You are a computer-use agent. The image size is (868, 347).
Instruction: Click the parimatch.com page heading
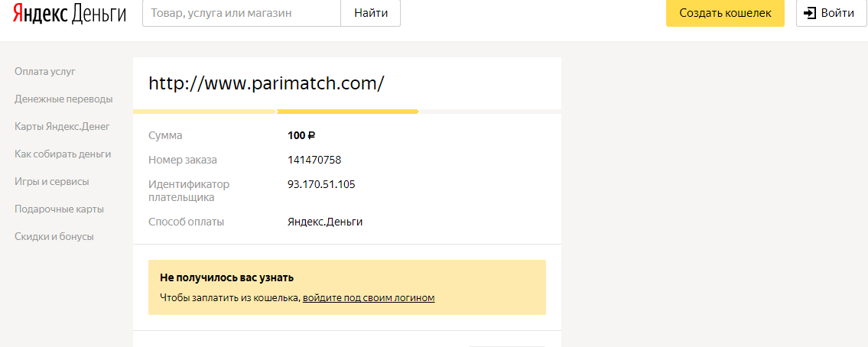[x=266, y=83]
